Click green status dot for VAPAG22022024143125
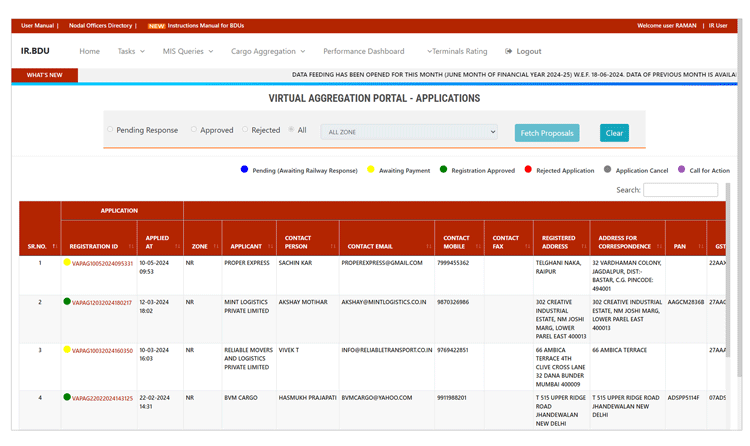Viewport: 750px width, 446px height. pyautogui.click(x=67, y=397)
